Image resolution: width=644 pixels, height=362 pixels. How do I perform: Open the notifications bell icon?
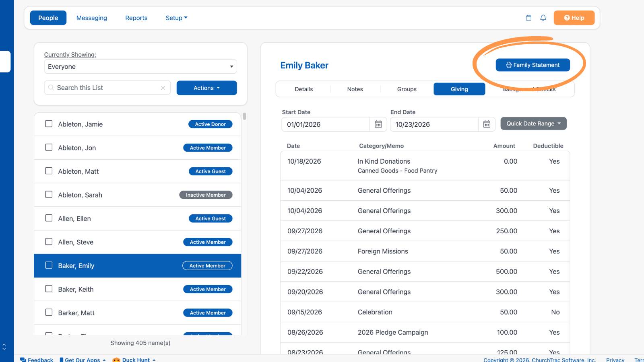(543, 18)
